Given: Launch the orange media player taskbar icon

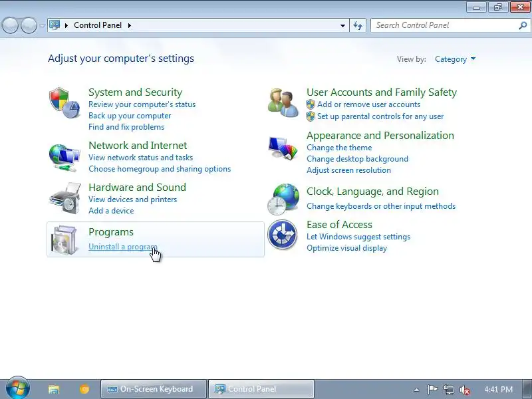Looking at the screenshot, I should [x=84, y=389].
